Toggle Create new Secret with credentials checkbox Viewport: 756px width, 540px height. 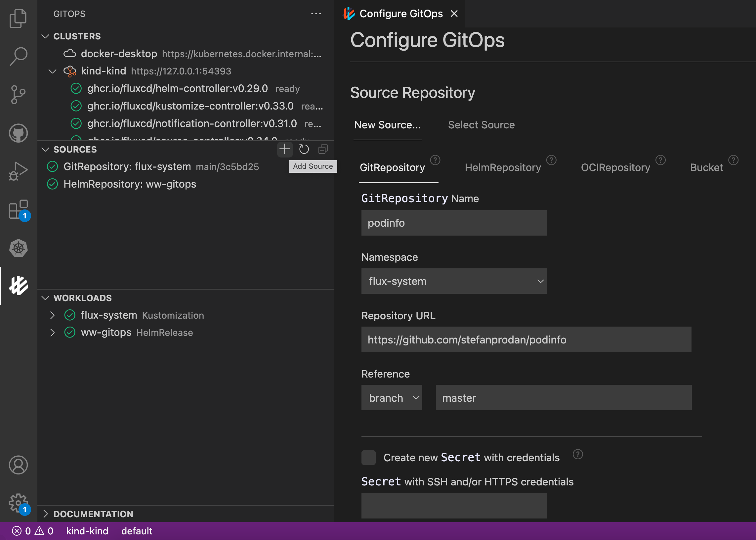point(368,457)
